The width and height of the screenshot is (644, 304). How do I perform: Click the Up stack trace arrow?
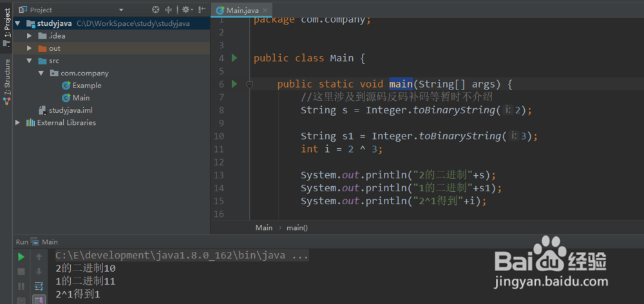pyautogui.click(x=39, y=257)
